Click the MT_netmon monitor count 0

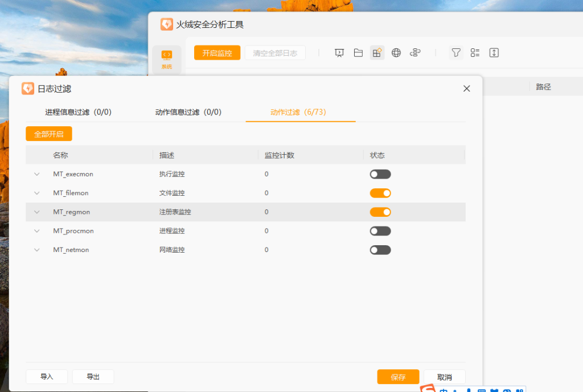(266, 250)
